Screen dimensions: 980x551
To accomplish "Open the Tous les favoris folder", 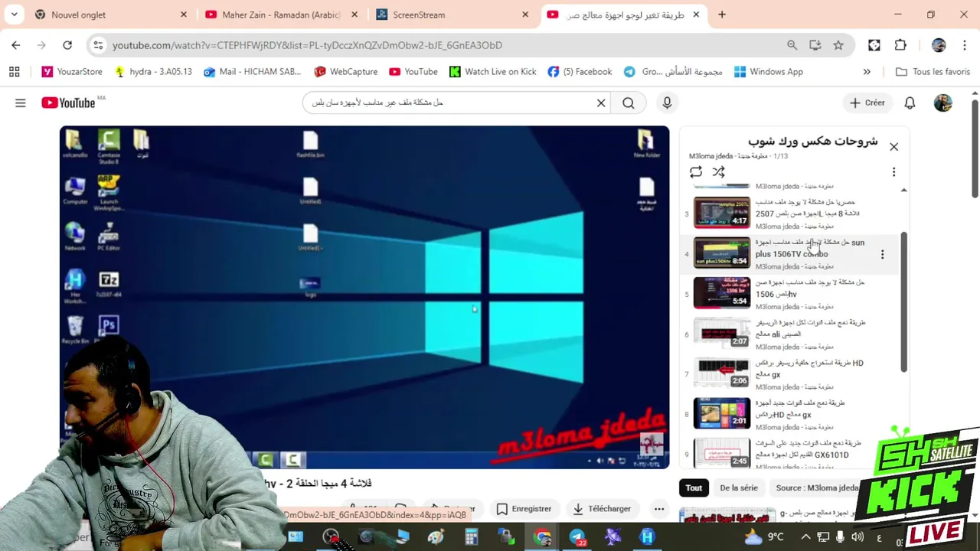I will pos(933,72).
